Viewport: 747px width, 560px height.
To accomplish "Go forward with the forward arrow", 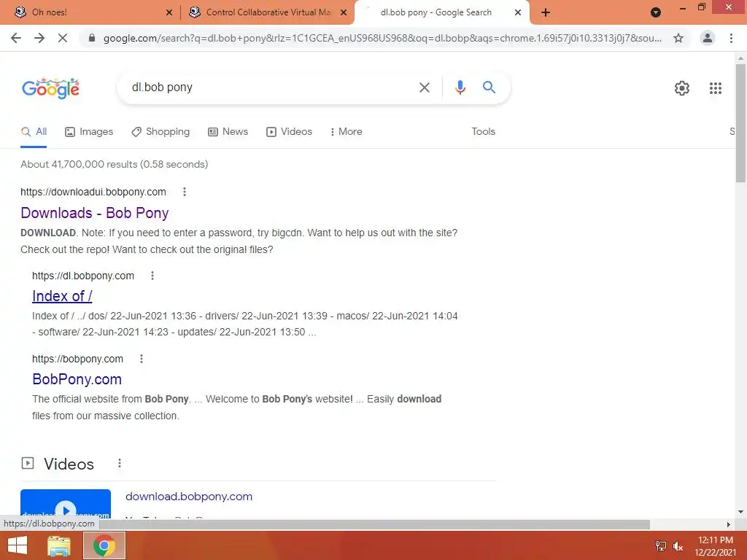I will coord(39,38).
